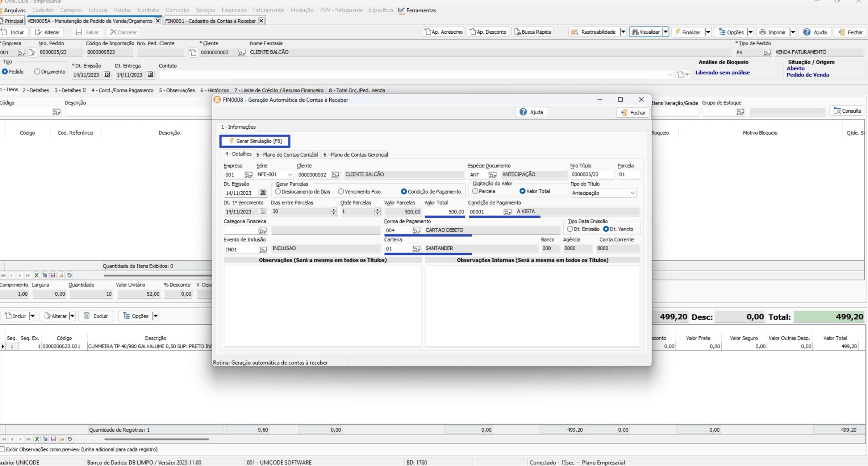Image resolution: width=868 pixels, height=466 pixels.
Task: Click the Cliente lookup icon in the dialog
Action: click(x=335, y=175)
